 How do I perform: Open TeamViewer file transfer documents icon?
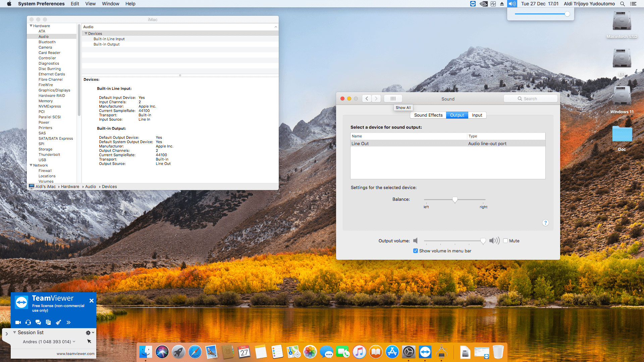(48, 322)
